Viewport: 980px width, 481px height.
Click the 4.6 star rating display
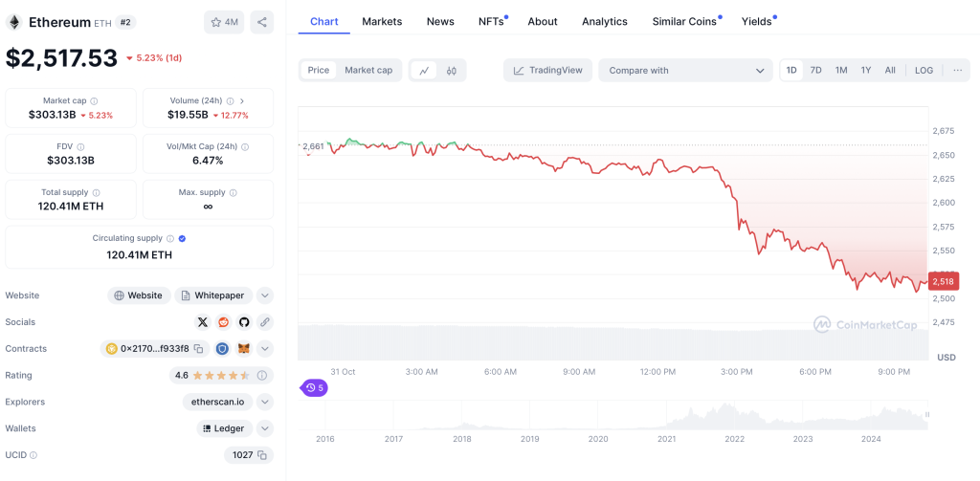212,376
